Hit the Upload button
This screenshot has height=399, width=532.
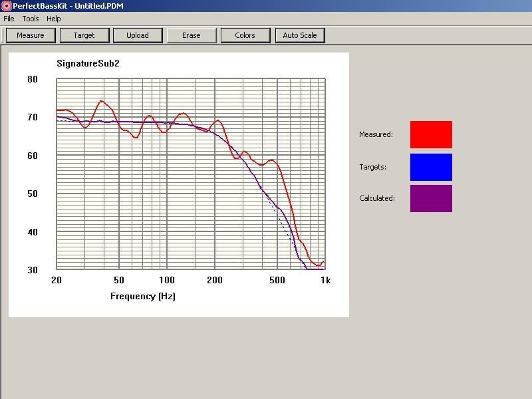[x=138, y=35]
